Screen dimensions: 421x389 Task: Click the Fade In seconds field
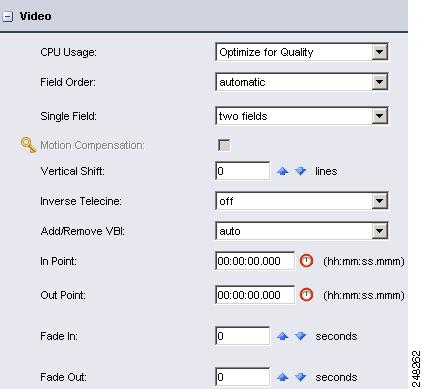coord(243,336)
